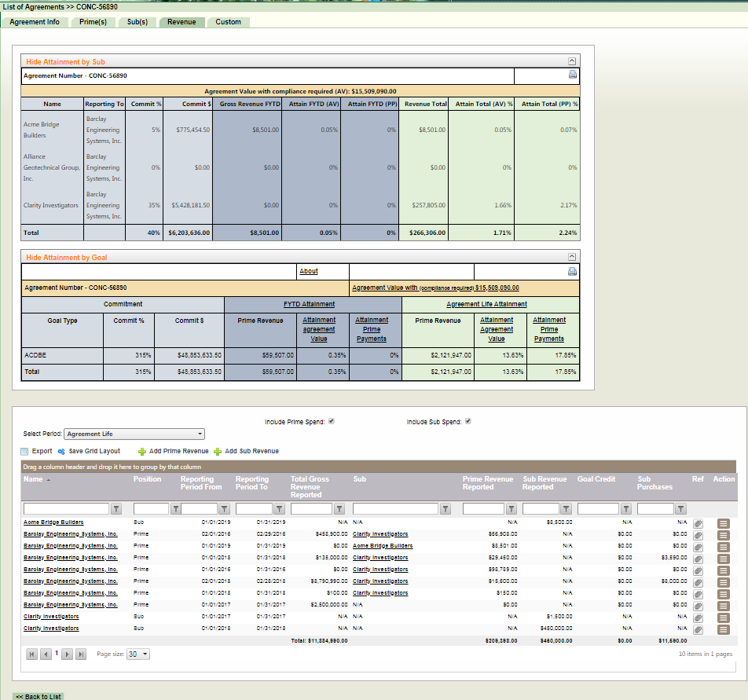Open the Custom tab
The width and height of the screenshot is (748, 700).
coord(229,22)
